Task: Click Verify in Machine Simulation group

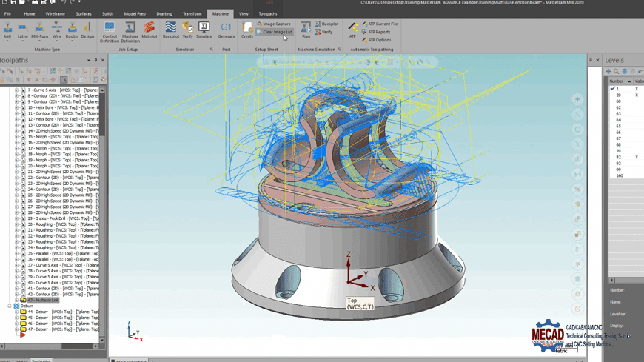Action: coord(324,32)
